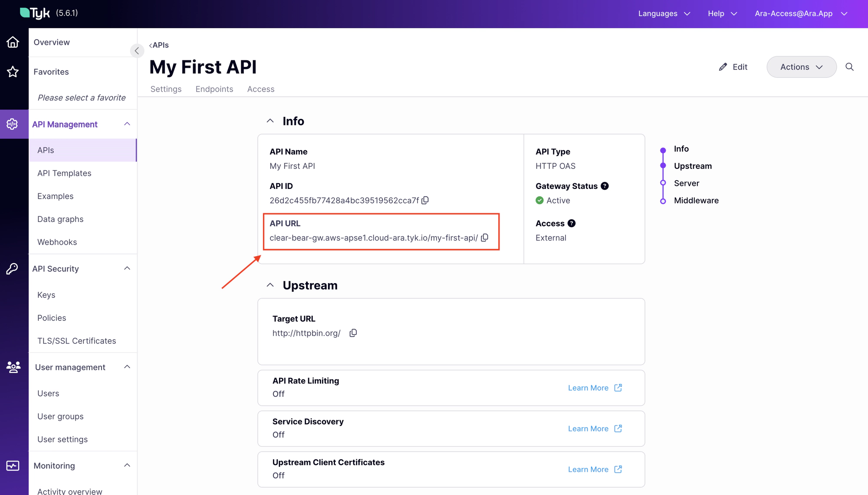Click the Favorites star icon
The image size is (868, 495).
pyautogui.click(x=14, y=71)
